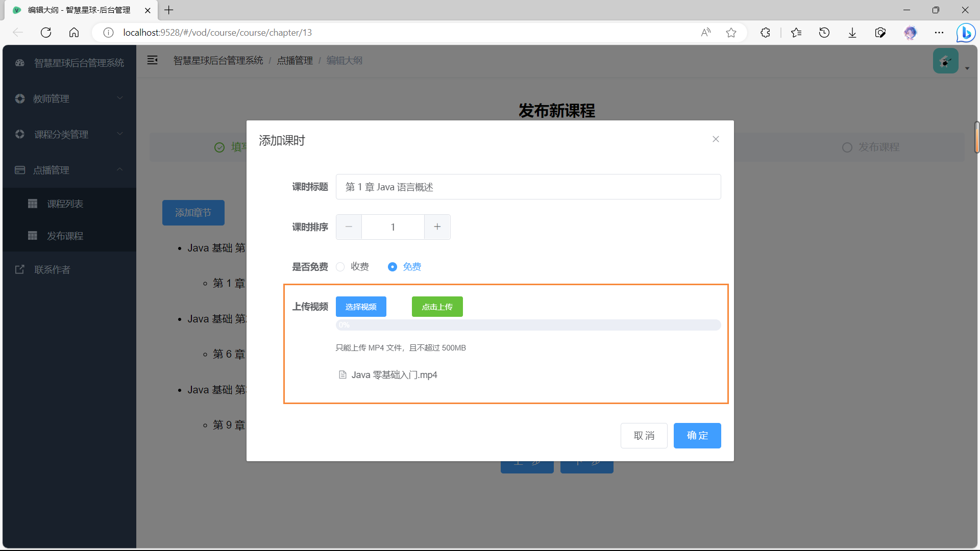Open 课程列表 menu item

coord(65,204)
